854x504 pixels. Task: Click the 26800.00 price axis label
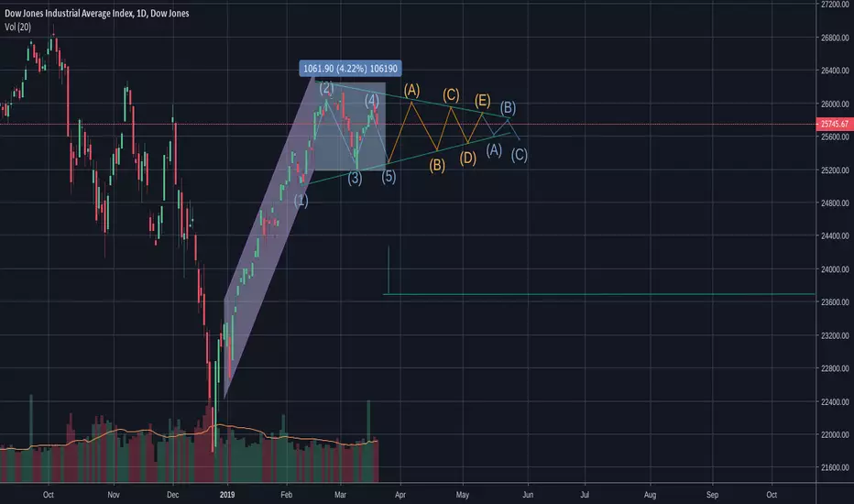[835, 38]
